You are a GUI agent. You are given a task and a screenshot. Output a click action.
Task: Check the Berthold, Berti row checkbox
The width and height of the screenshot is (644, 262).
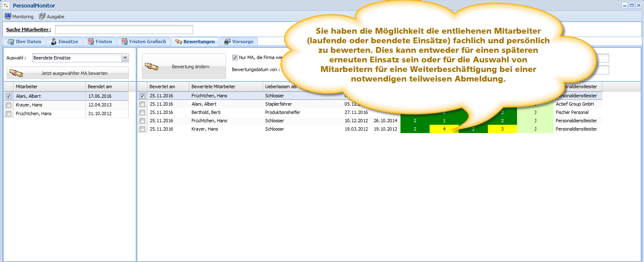point(142,112)
